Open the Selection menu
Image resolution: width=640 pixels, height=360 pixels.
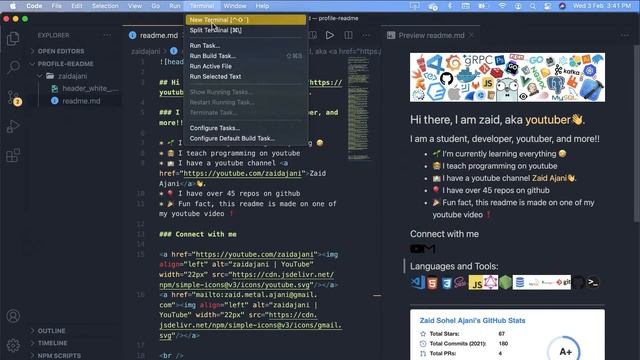pos(105,6)
